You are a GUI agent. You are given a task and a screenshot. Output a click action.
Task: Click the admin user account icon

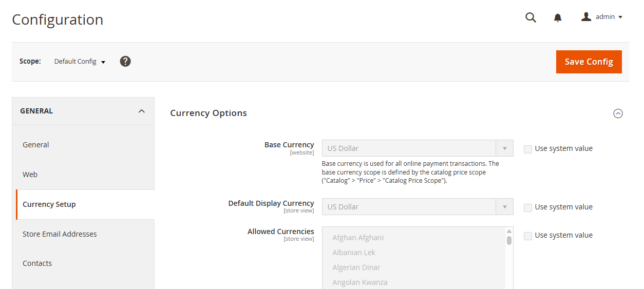(586, 17)
